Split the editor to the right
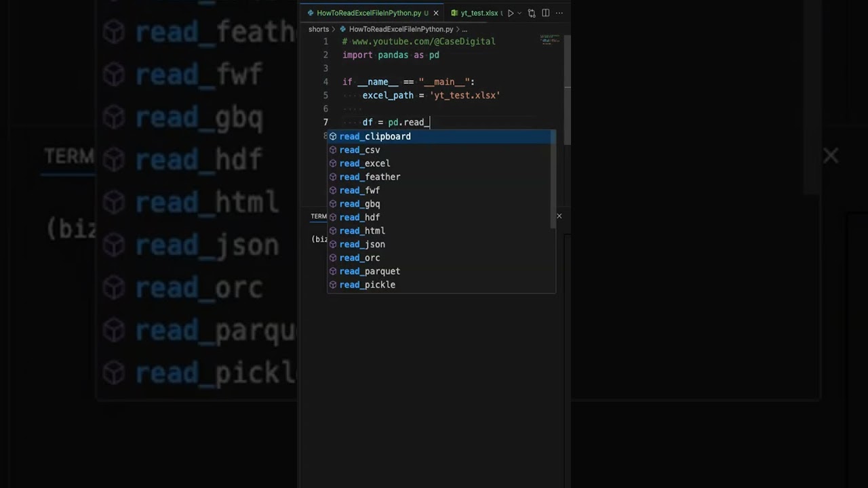The width and height of the screenshot is (868, 488). pos(545,13)
